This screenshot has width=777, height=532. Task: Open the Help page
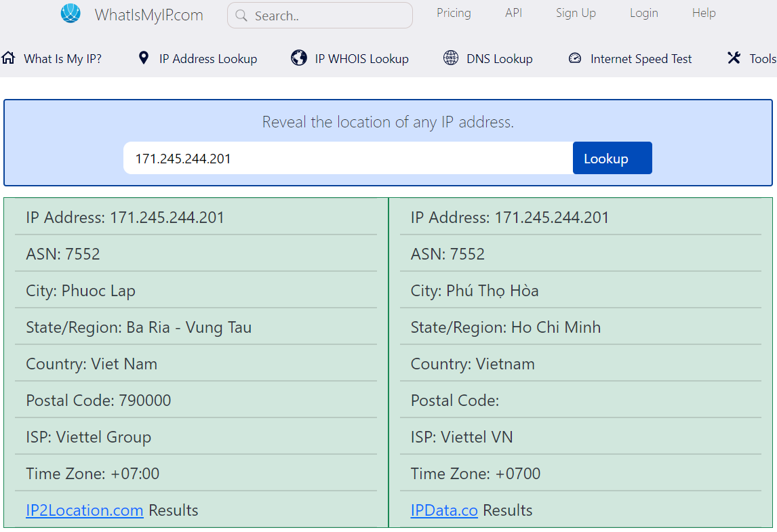pos(704,13)
